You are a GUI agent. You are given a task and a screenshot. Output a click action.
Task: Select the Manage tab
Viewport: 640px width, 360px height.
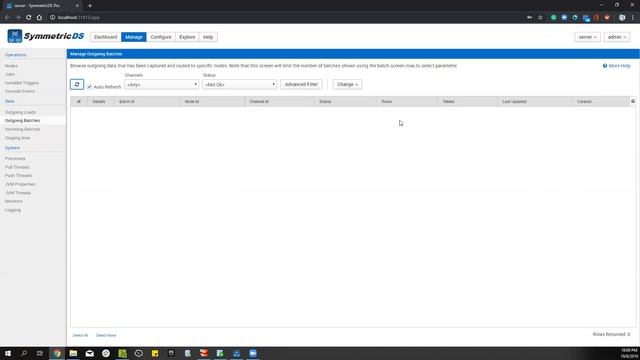tap(133, 37)
